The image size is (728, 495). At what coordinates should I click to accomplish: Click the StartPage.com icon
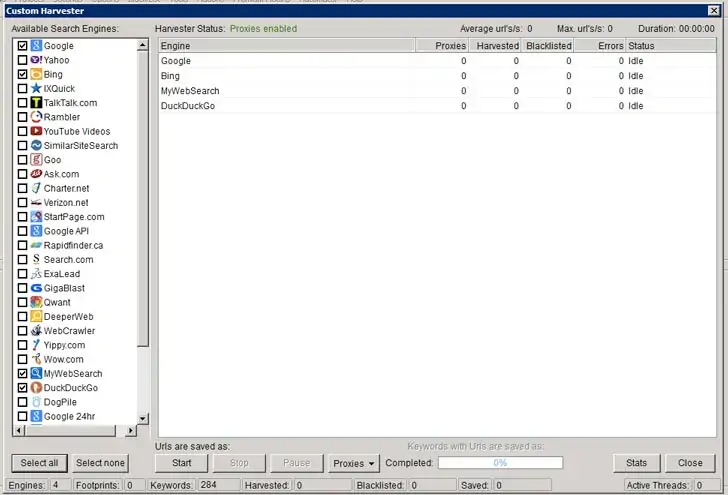(36, 217)
